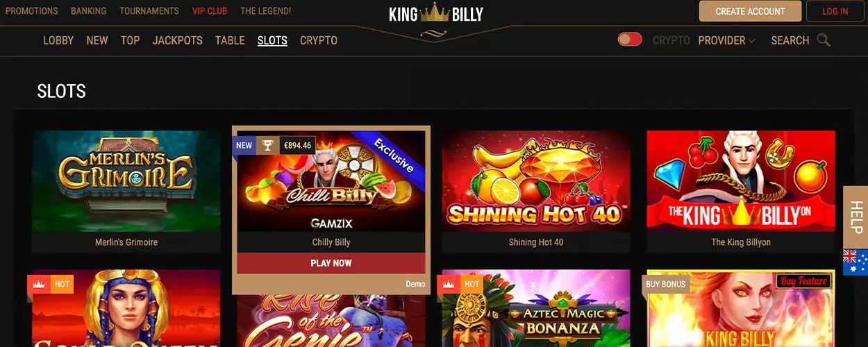Viewport: 868px width, 347px height.
Task: Open the Shining Hot 40 game thumbnail
Action: [536, 181]
